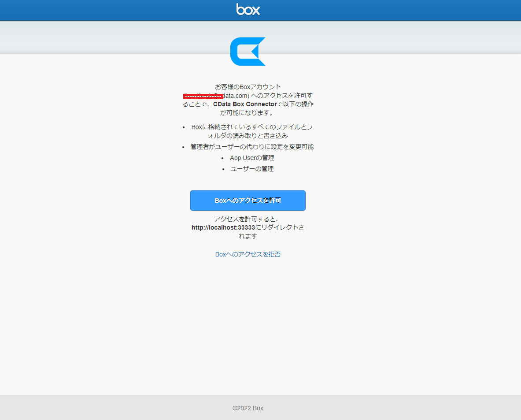Click the first bullet about file read/write access

251,131
